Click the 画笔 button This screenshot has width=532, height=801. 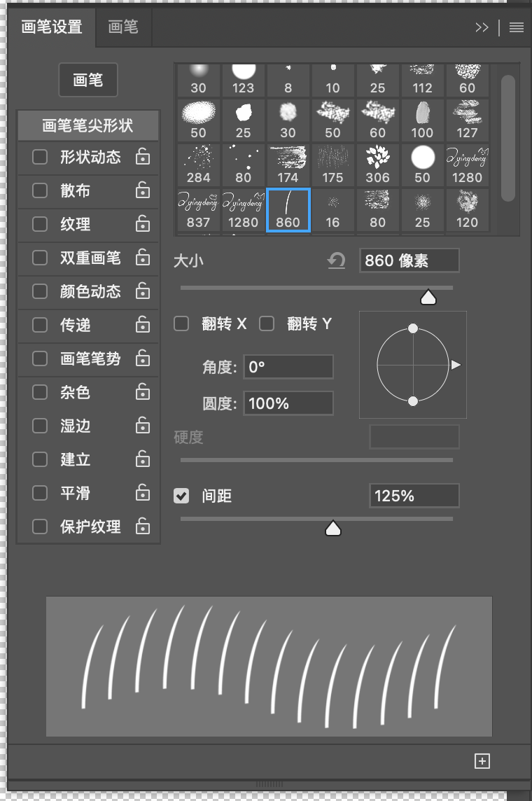(87, 81)
